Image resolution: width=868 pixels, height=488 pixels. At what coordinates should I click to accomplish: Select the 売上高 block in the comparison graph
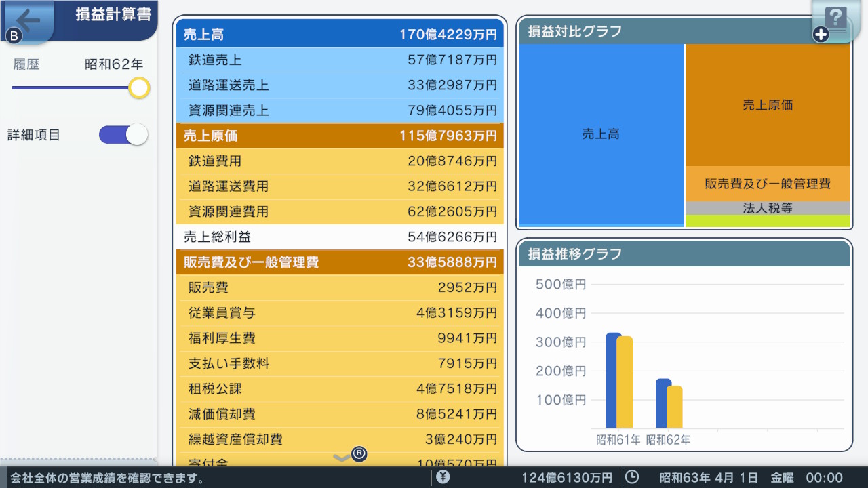(x=599, y=134)
